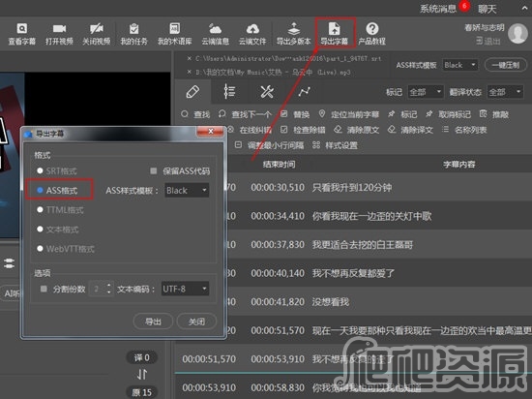Click the swap arrows icon below 译 0
The width and height of the screenshot is (532, 399).
coord(142,375)
